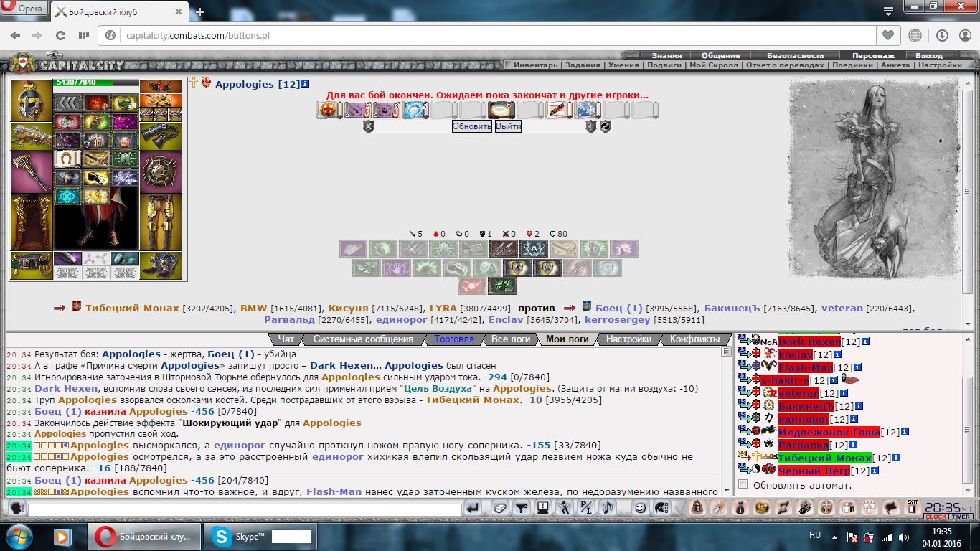The image size is (980, 551).
Task: Toggle Обновлять автомат. checkbox
Action: 743,485
